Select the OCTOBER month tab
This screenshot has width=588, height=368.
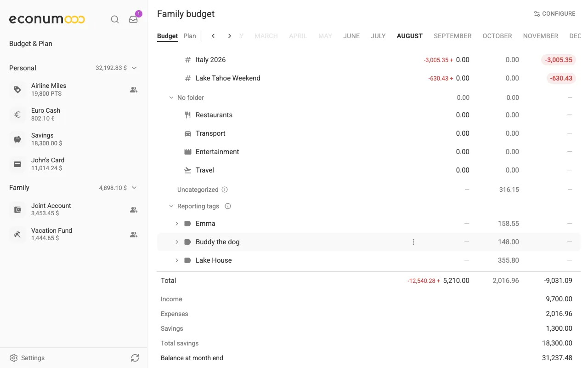(498, 36)
